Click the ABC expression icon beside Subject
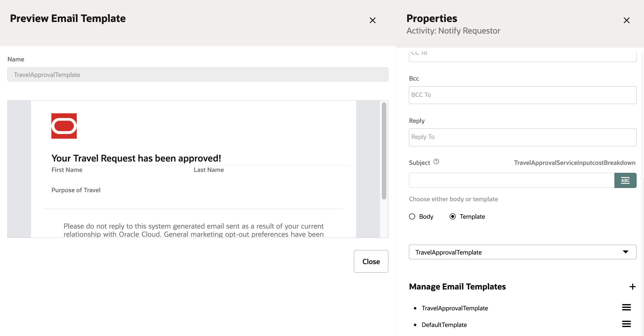The height and width of the screenshot is (336, 644). 625,180
